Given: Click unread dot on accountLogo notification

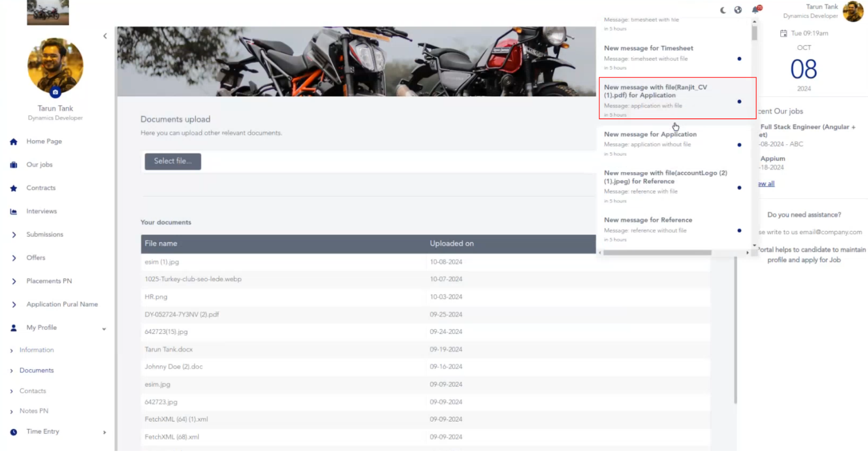Looking at the screenshot, I should click(739, 188).
